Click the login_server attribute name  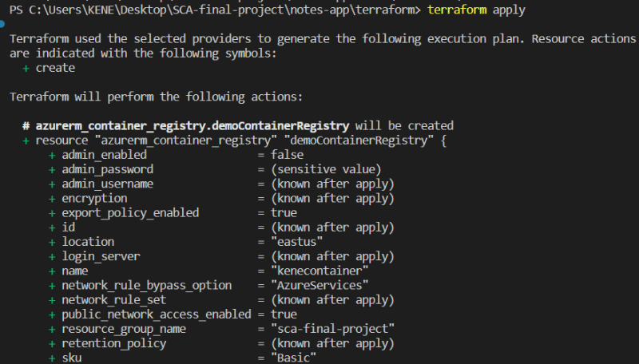(101, 256)
